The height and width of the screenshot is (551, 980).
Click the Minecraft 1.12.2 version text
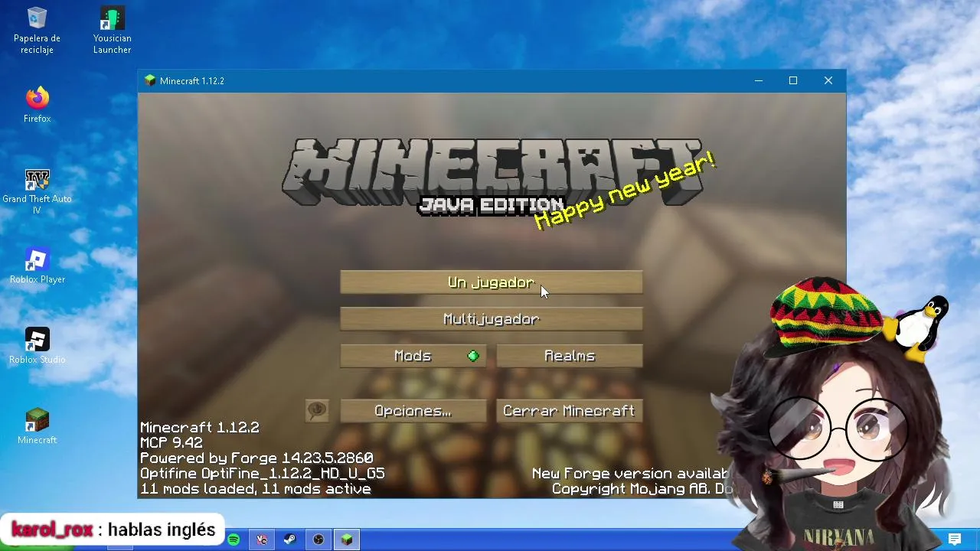click(199, 428)
